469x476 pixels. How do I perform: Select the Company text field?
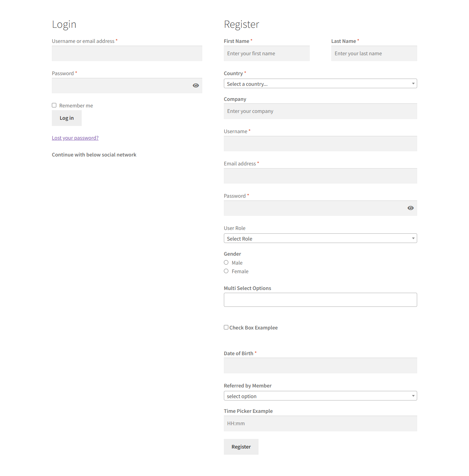(320, 111)
